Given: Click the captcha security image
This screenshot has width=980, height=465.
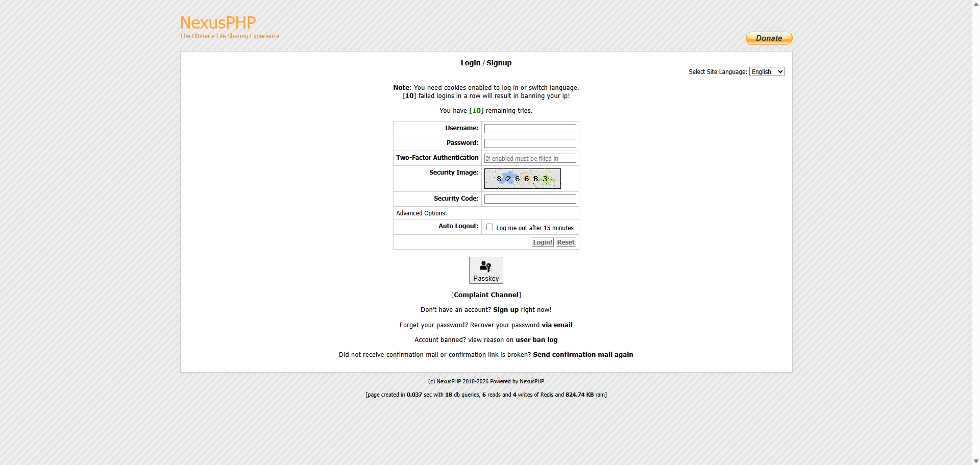Looking at the screenshot, I should [x=522, y=179].
